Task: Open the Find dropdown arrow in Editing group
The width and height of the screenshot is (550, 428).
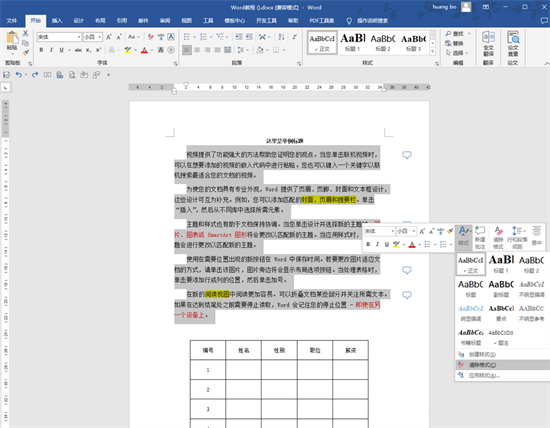Action: (x=469, y=34)
